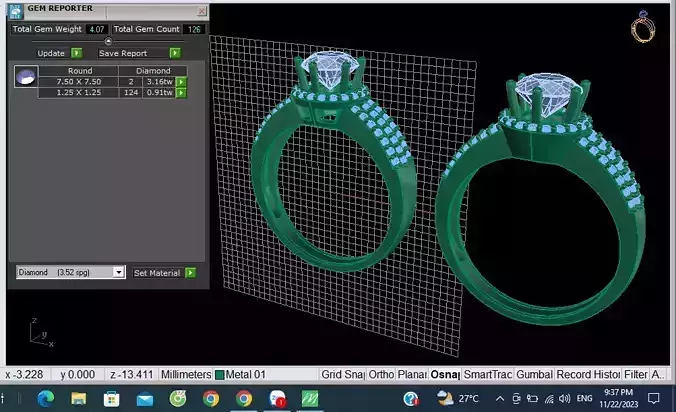Click the quantity cell showing 124
The image size is (676, 412).
click(x=131, y=92)
